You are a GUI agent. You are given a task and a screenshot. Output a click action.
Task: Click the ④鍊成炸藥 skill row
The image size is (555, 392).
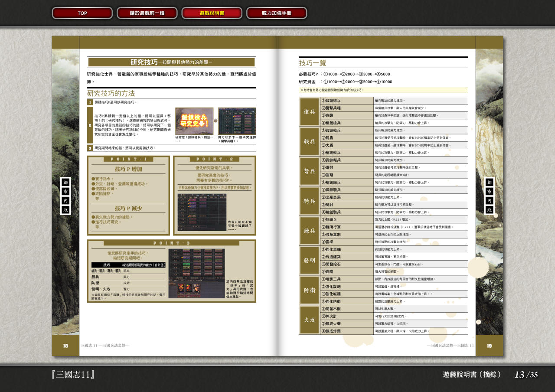click(x=394, y=331)
